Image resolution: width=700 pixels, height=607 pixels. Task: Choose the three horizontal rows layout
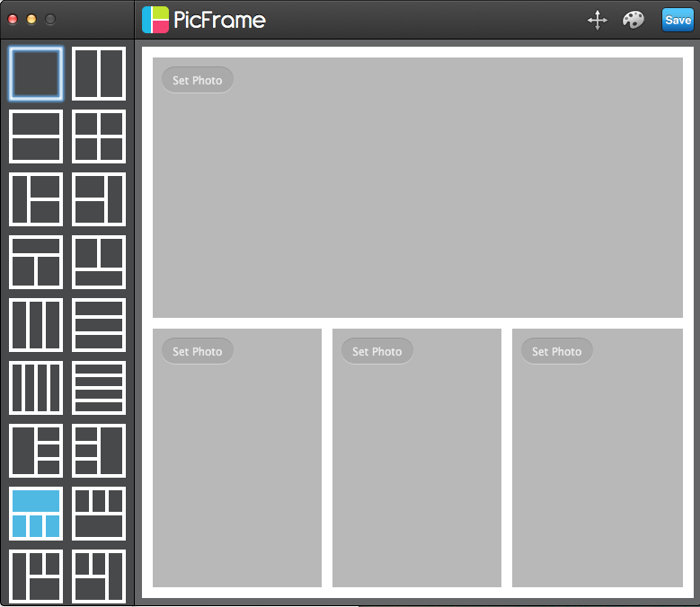pos(99,325)
